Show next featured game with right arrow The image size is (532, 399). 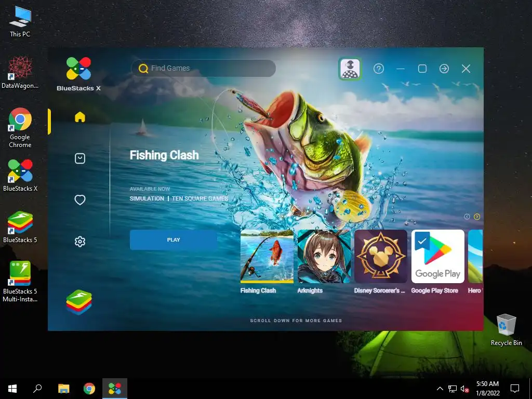(x=477, y=217)
